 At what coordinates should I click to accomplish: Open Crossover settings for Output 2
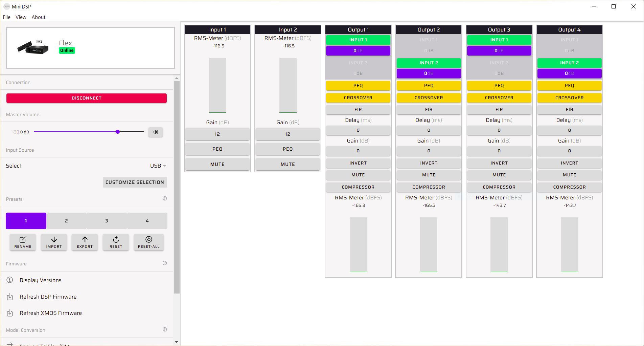[x=429, y=98]
